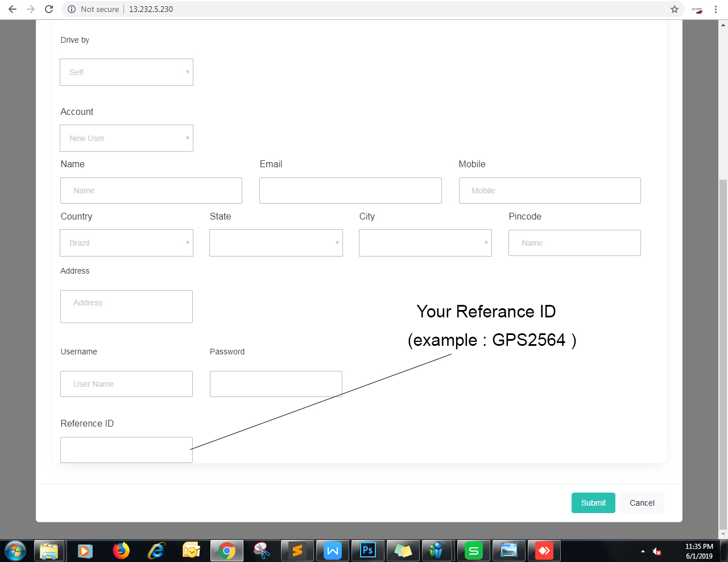
Task: Click the taskbar clock showing 11:35 PM
Action: (x=699, y=551)
